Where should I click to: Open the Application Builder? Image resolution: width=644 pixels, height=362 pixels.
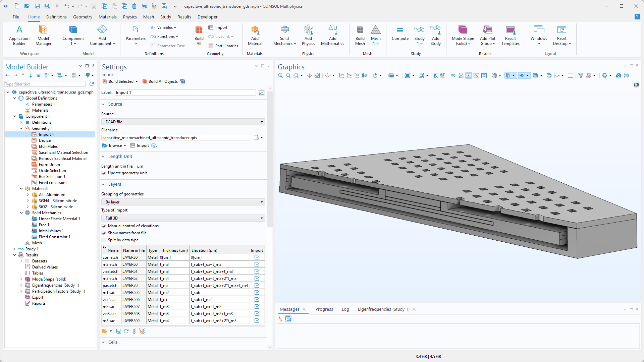tap(19, 35)
